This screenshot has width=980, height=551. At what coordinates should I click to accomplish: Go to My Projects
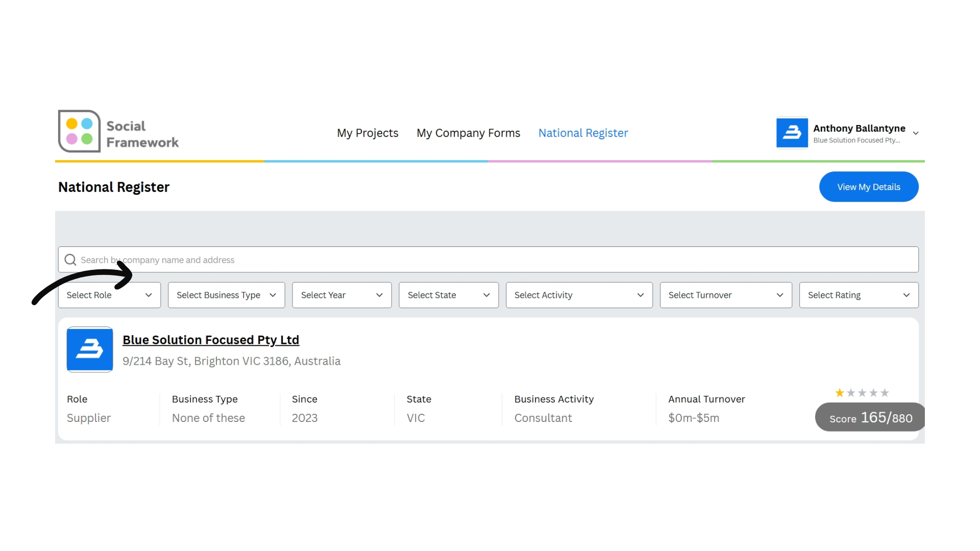click(367, 133)
